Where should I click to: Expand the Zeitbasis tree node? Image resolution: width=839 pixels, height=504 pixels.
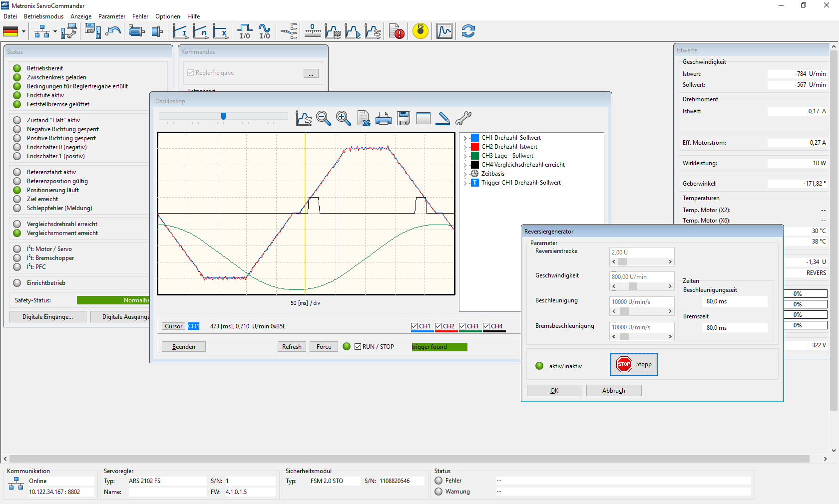coord(465,174)
